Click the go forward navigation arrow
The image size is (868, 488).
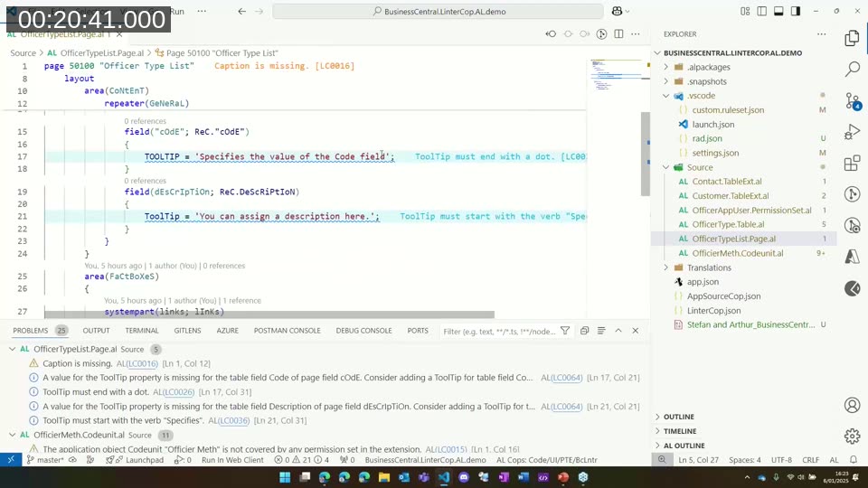(x=259, y=11)
